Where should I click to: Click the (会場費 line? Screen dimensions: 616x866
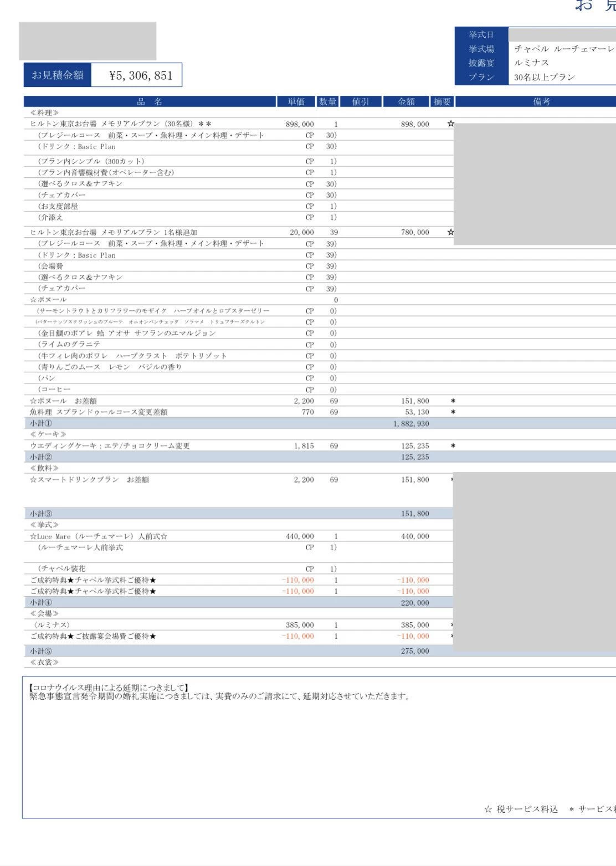tap(50, 266)
